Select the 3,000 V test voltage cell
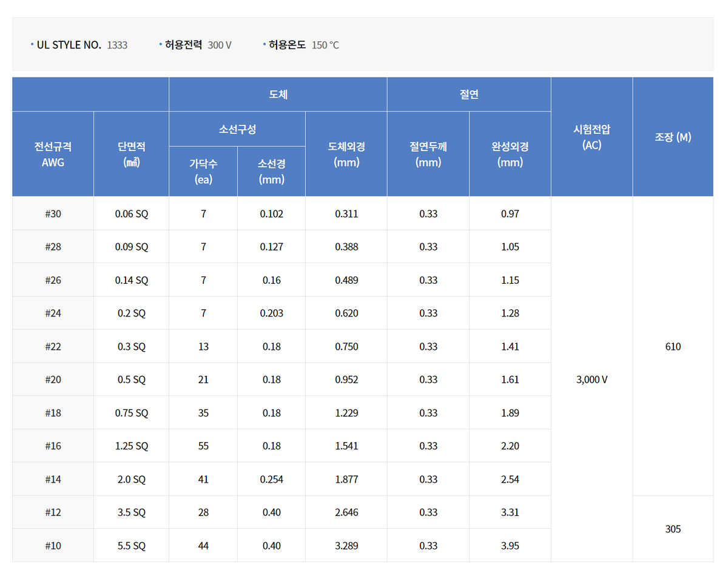 click(591, 380)
